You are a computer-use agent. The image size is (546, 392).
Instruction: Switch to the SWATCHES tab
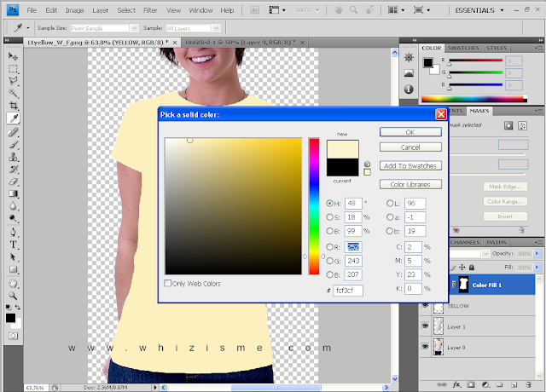click(463, 48)
